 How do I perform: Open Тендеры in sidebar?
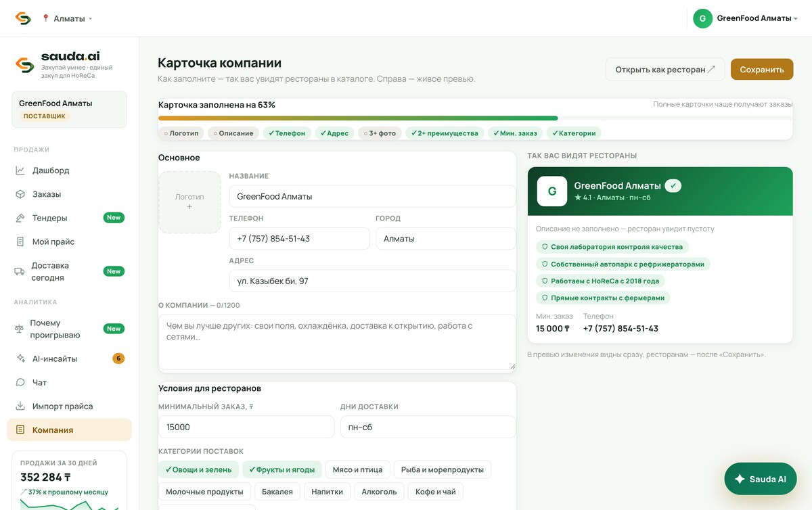point(69,218)
